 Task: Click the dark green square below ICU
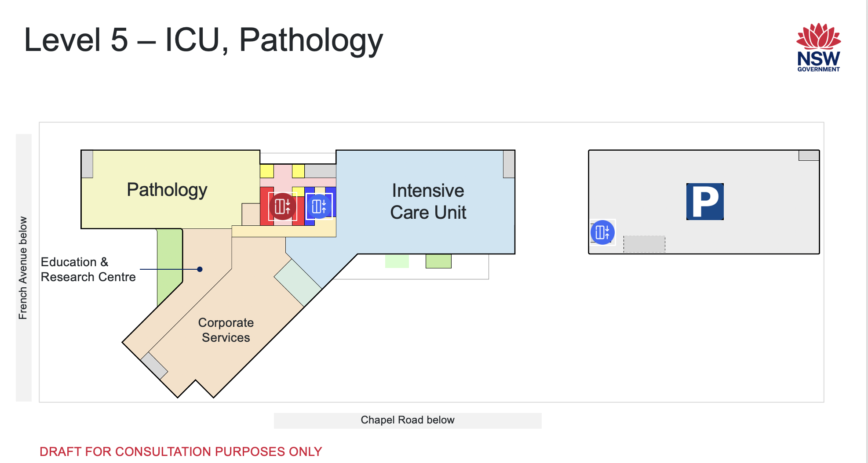coord(438,261)
